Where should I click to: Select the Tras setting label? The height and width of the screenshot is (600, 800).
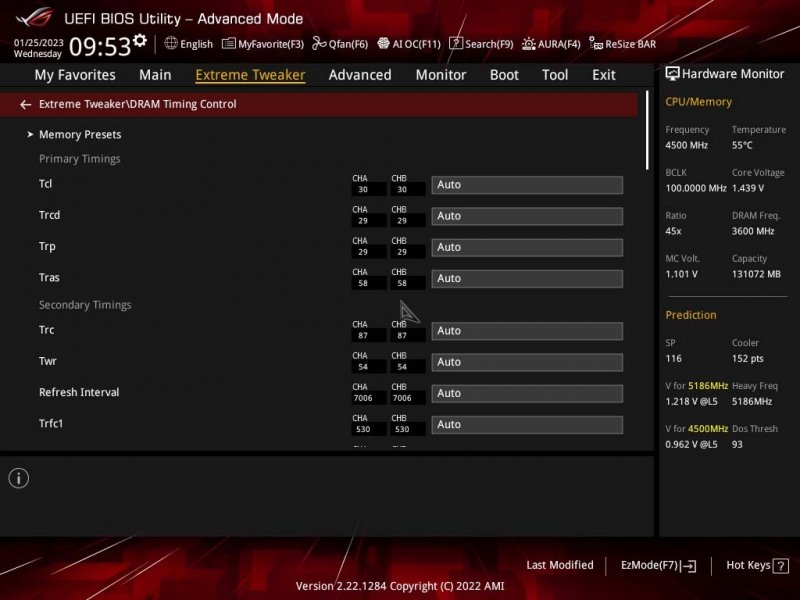pyautogui.click(x=49, y=278)
